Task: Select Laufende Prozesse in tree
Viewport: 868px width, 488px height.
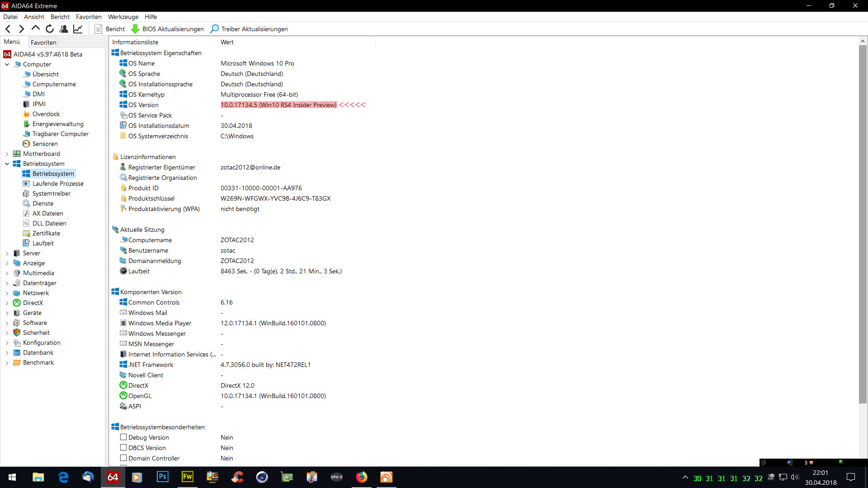Action: pos(58,184)
